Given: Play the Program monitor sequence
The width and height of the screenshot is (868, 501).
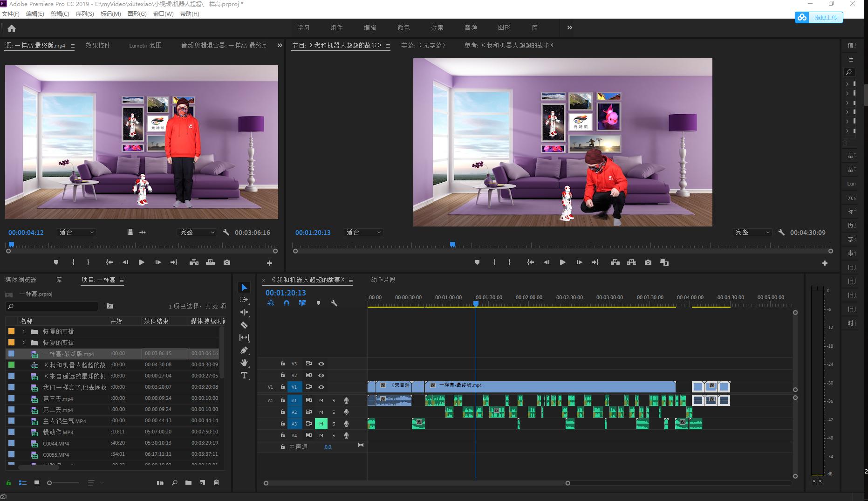Looking at the screenshot, I should pyautogui.click(x=562, y=262).
